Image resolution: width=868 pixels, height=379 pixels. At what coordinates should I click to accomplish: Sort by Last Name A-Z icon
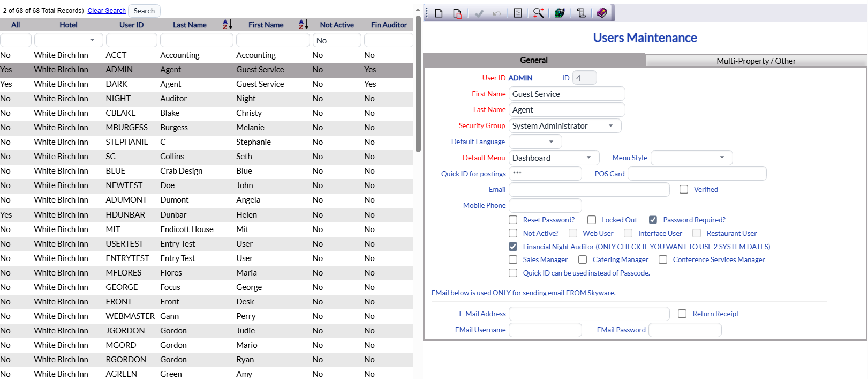tap(227, 25)
